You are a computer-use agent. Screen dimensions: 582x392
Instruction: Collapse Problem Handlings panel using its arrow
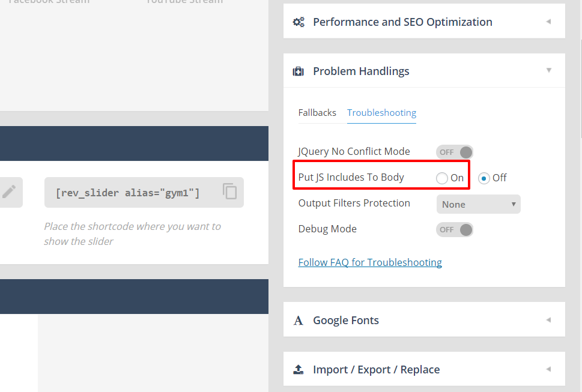(548, 70)
